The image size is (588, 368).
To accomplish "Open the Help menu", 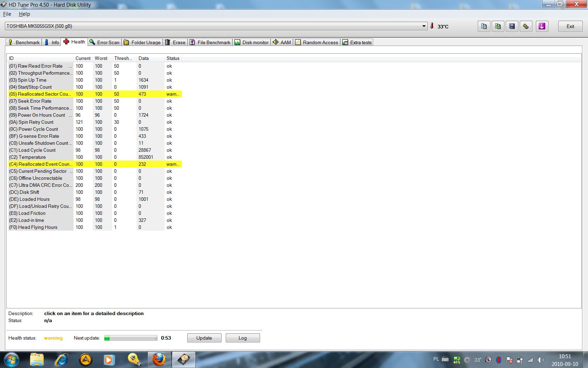I will coord(24,14).
